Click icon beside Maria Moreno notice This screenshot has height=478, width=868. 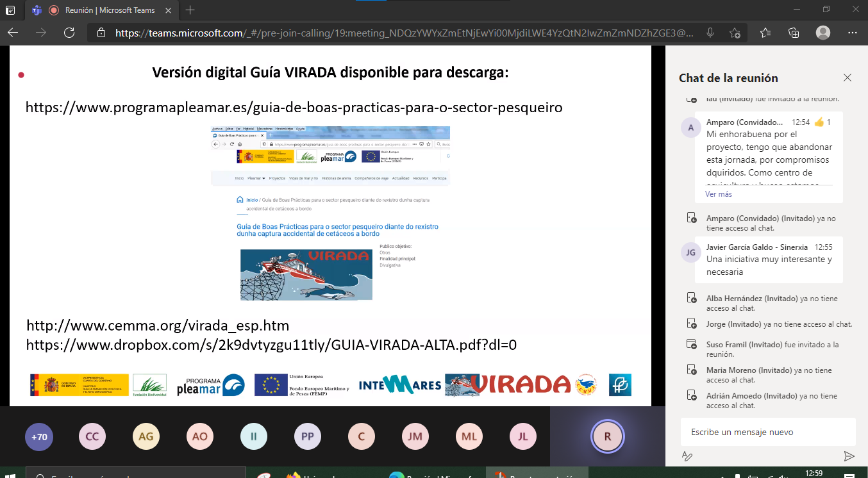pos(692,370)
